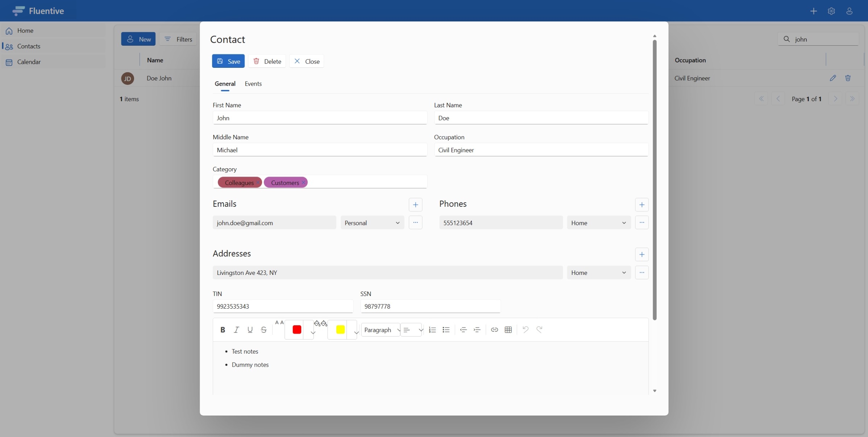Apply italic formatting to notes
This screenshot has width=868, height=437.
[x=236, y=330]
